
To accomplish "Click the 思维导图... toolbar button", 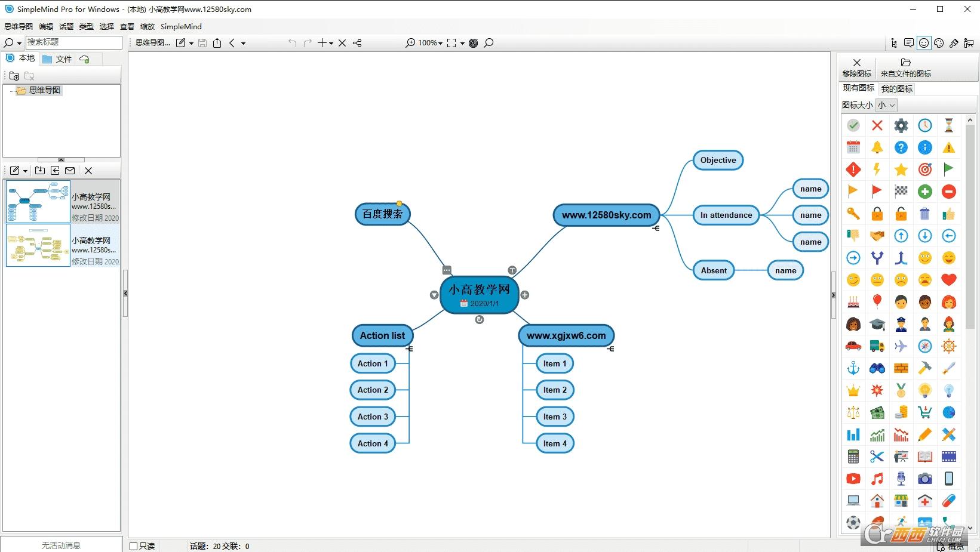I will (x=153, y=43).
